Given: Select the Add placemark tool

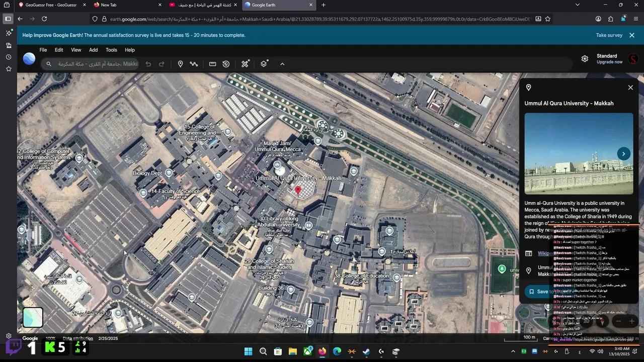Looking at the screenshot, I should tap(180, 64).
